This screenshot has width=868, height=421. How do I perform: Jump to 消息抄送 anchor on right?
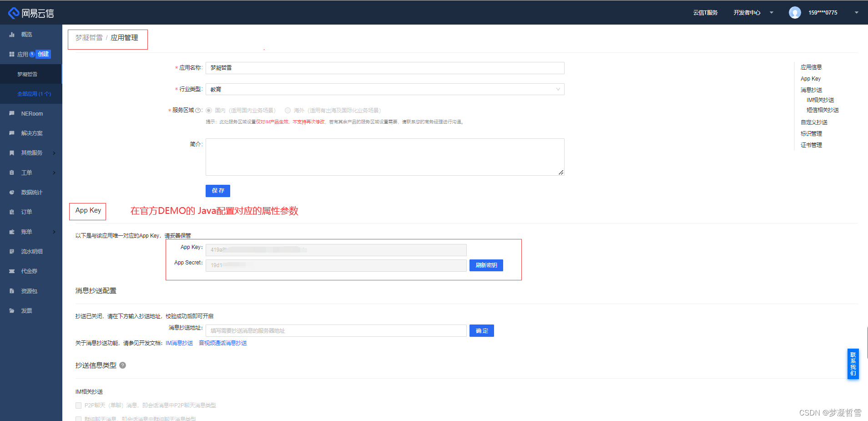tap(811, 90)
